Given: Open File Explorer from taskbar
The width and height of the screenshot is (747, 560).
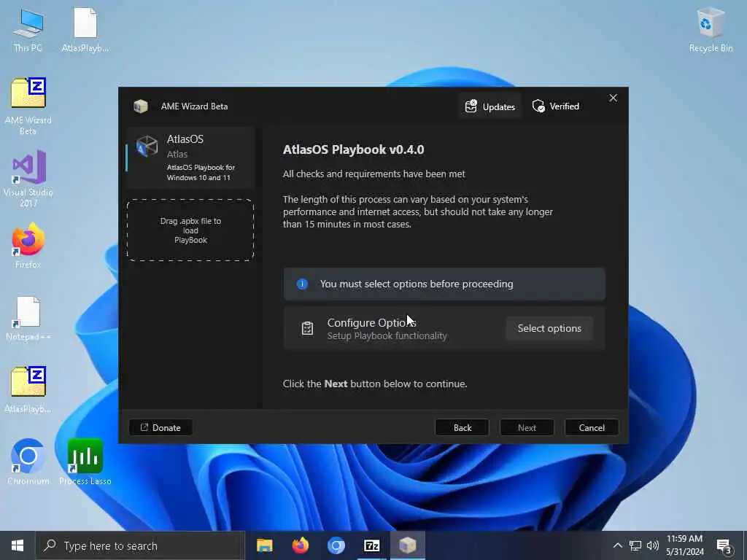Looking at the screenshot, I should coord(264,545).
